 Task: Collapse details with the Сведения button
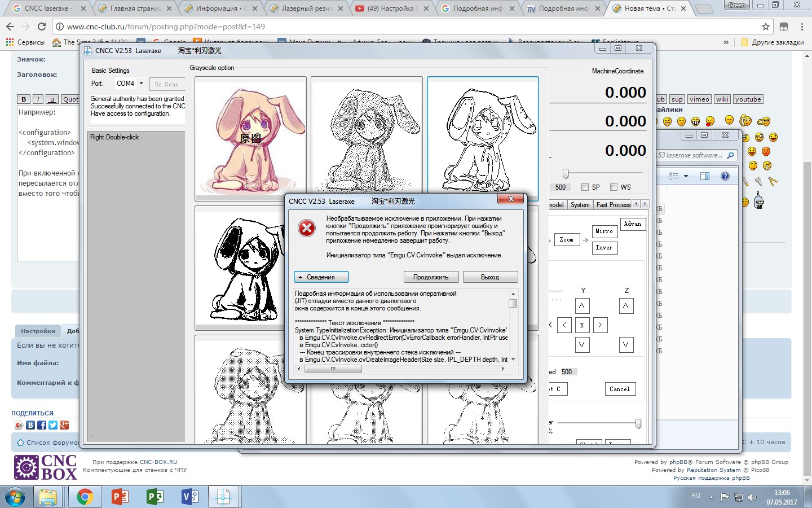tap(321, 277)
